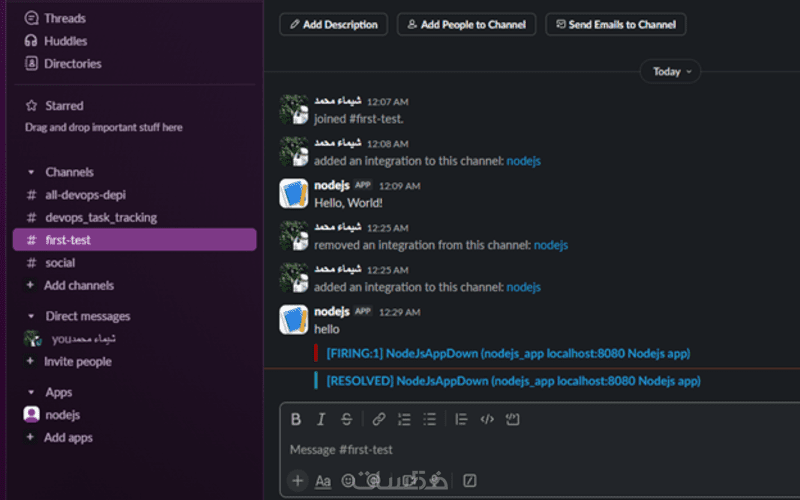Image resolution: width=800 pixels, height=500 pixels.
Task: Click nodejs link in removed integration message
Action: coord(551,245)
